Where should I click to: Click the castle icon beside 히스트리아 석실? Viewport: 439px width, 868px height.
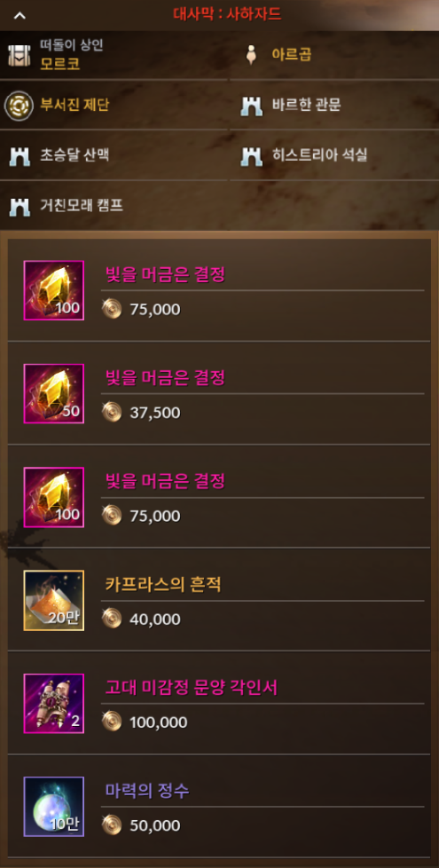tap(252, 156)
